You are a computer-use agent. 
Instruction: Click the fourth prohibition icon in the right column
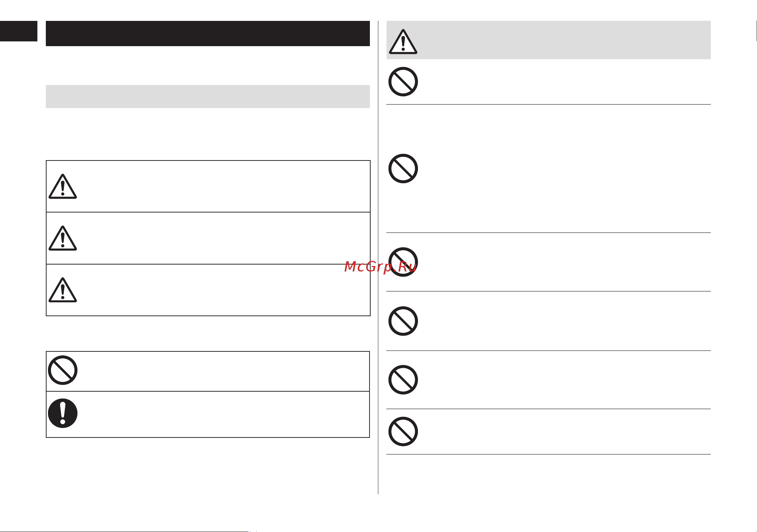[403, 321]
